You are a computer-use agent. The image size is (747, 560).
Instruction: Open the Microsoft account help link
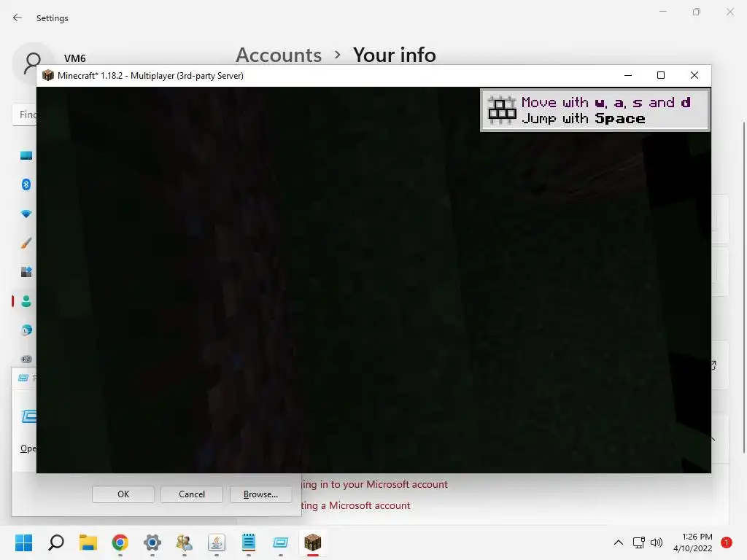coord(355,505)
